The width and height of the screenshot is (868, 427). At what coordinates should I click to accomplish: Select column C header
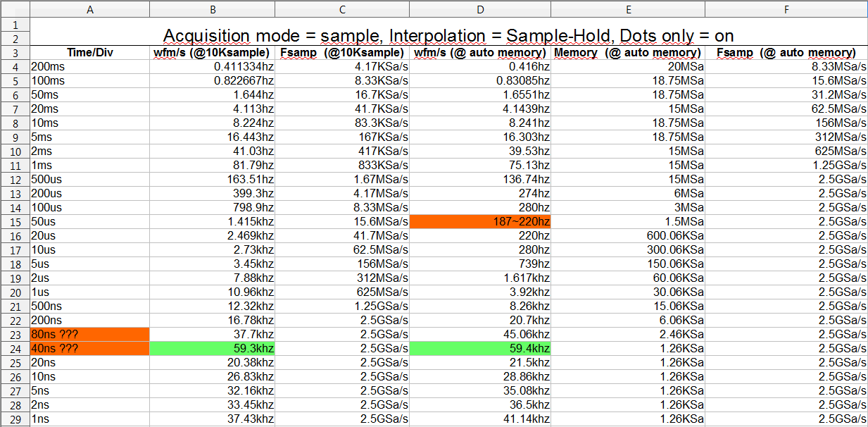click(x=342, y=9)
